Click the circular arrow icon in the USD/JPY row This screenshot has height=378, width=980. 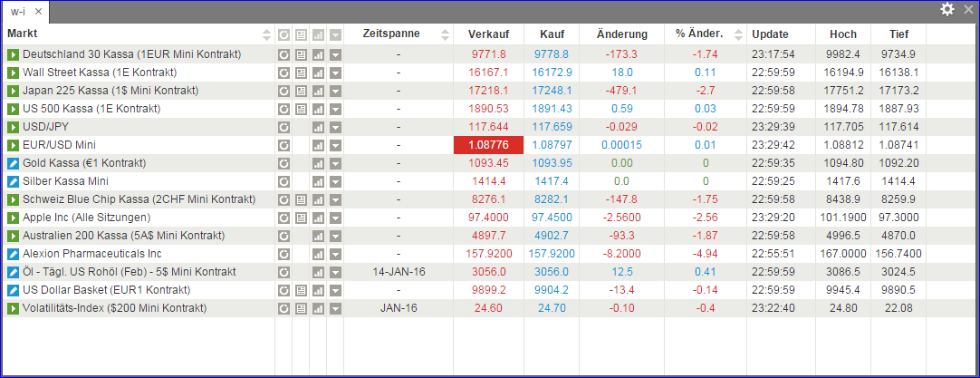click(283, 127)
